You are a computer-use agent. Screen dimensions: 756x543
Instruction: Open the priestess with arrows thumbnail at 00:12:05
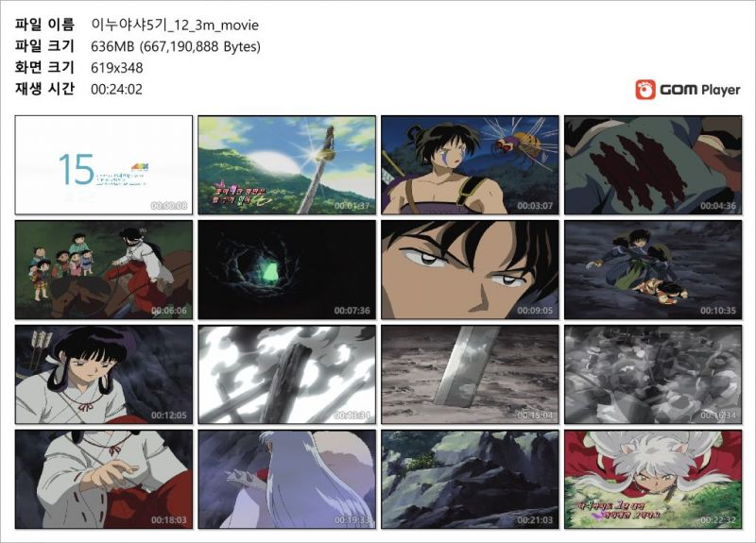point(104,374)
